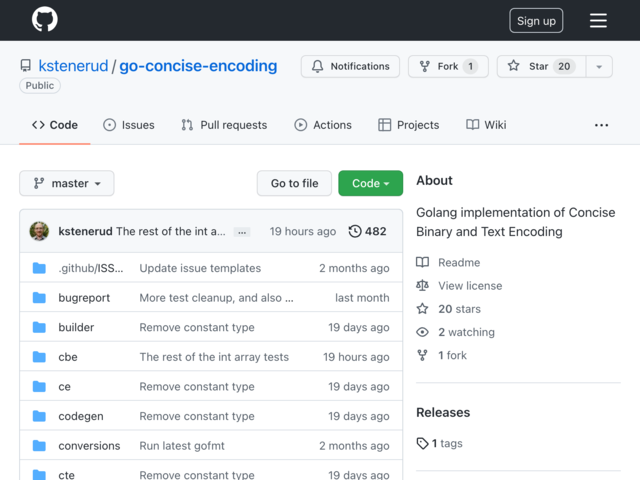Switch to the Issues tab
This screenshot has height=480, width=640.
click(129, 125)
